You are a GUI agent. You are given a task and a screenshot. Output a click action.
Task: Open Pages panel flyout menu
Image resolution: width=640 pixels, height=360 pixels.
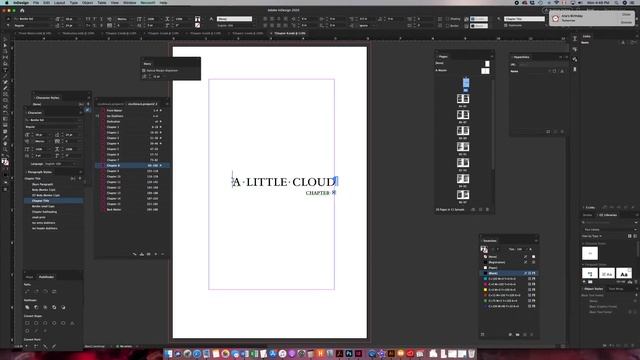(x=491, y=56)
